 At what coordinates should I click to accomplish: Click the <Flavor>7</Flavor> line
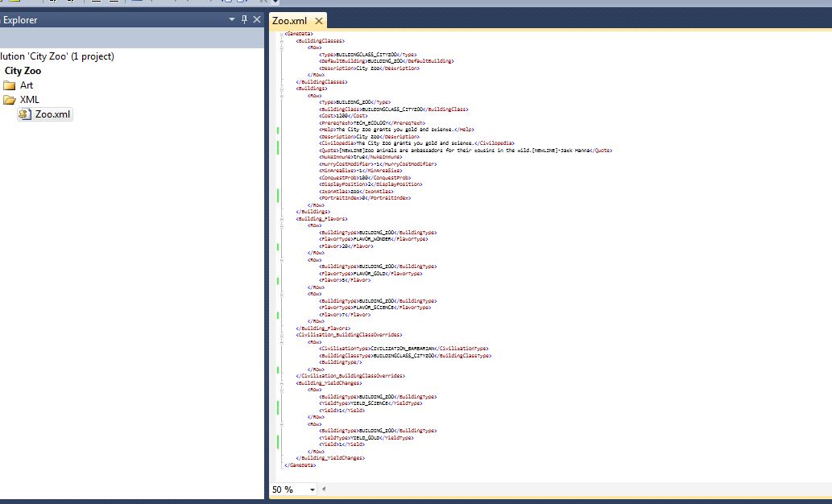tap(345, 315)
